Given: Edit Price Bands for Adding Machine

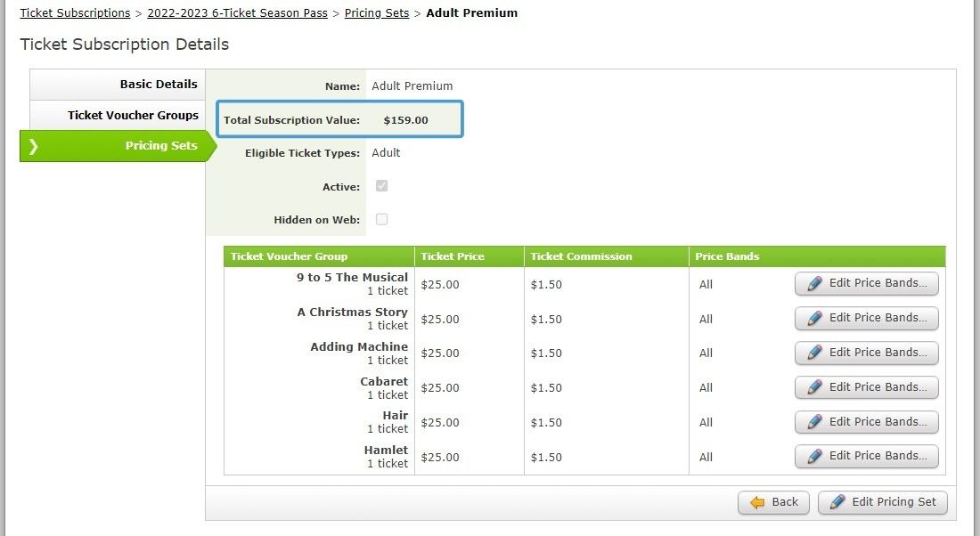Looking at the screenshot, I should tap(866, 353).
